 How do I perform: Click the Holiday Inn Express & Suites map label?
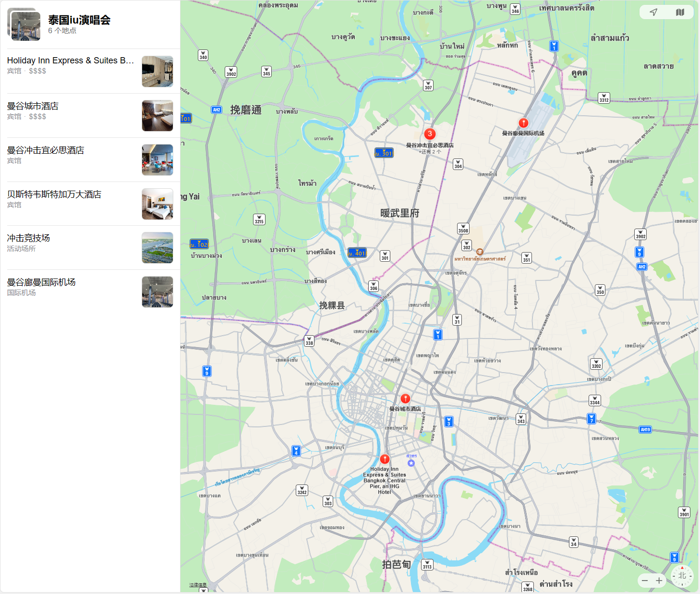point(385,480)
